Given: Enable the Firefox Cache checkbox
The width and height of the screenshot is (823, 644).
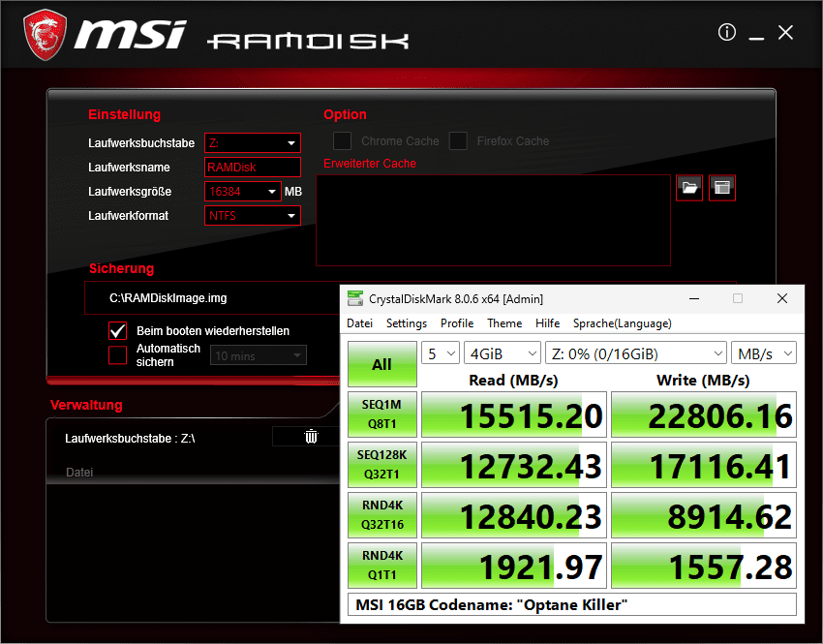Looking at the screenshot, I should (458, 140).
